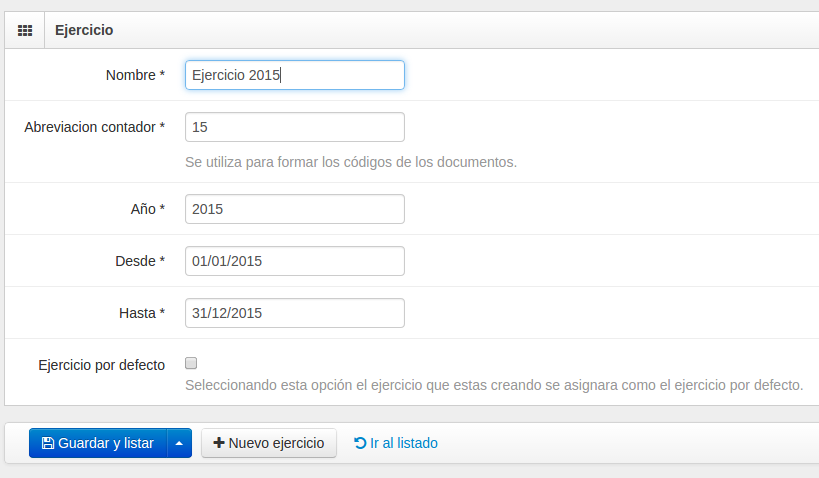Enable the Ejercicio por defecto checkbox

pyautogui.click(x=191, y=363)
